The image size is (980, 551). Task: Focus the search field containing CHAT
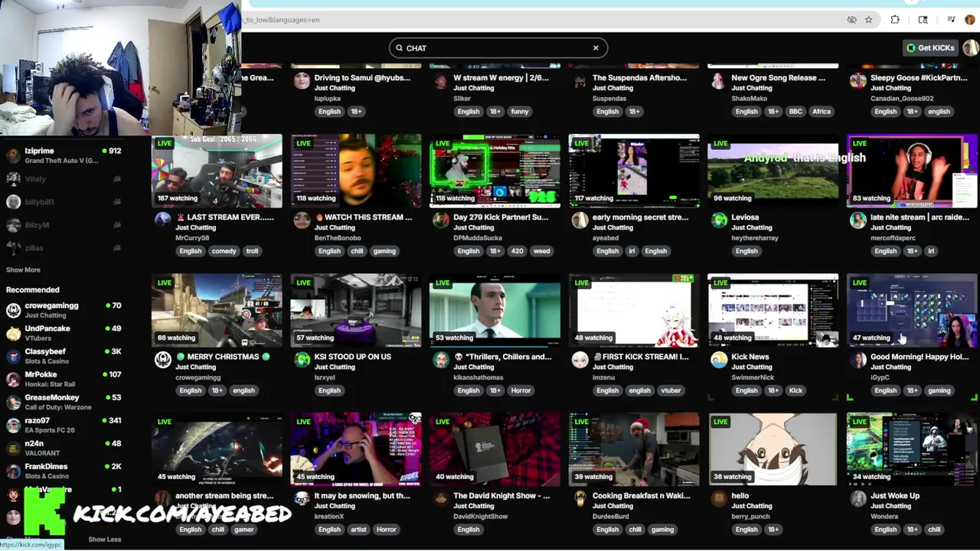tap(498, 47)
